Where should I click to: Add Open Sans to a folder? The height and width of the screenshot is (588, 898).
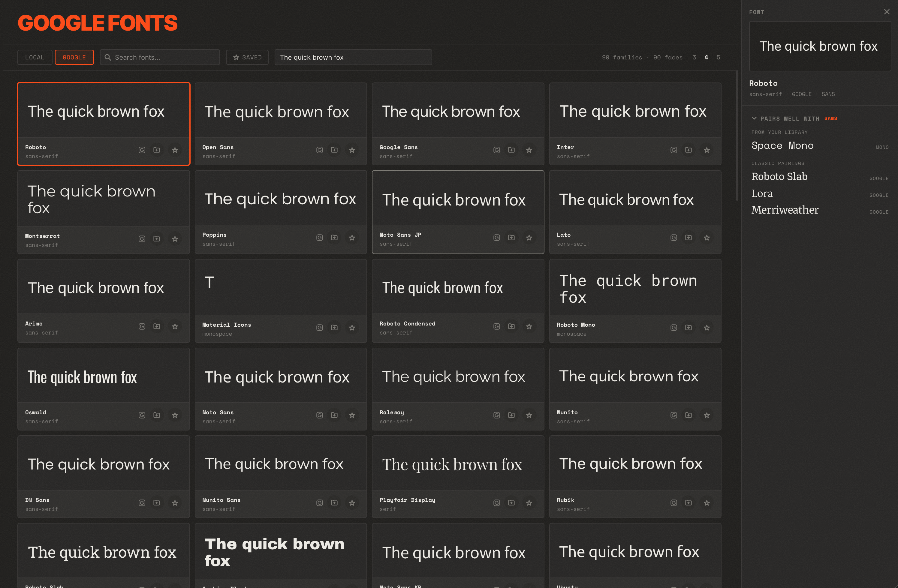pyautogui.click(x=334, y=150)
